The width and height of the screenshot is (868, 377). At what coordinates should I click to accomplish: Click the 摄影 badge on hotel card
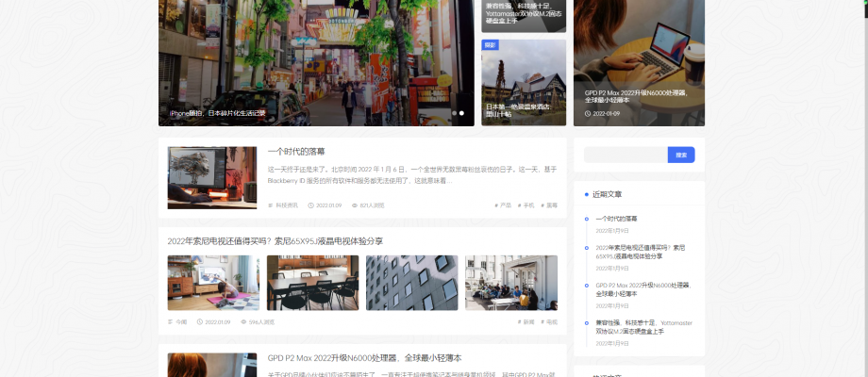pos(490,45)
